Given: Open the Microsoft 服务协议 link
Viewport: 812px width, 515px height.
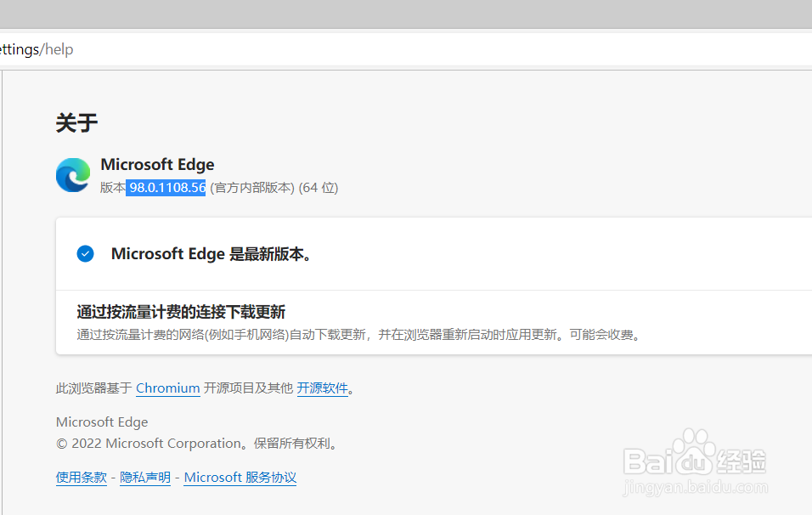Looking at the screenshot, I should click(240, 477).
